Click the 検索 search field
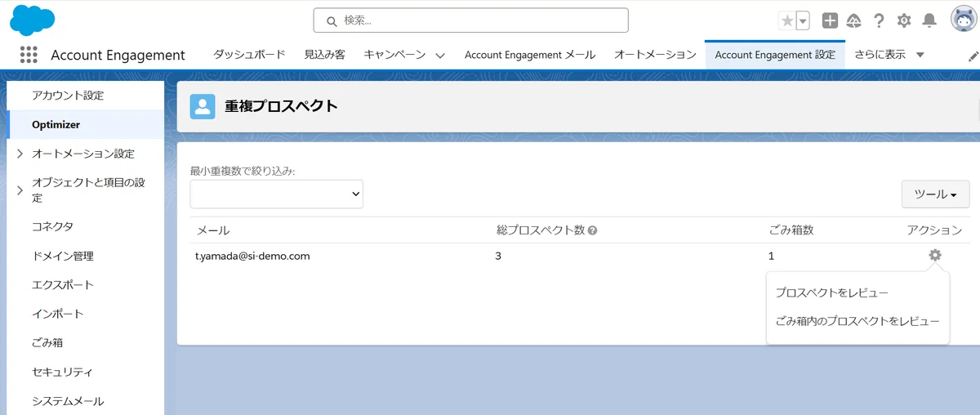 pyautogui.click(x=470, y=20)
